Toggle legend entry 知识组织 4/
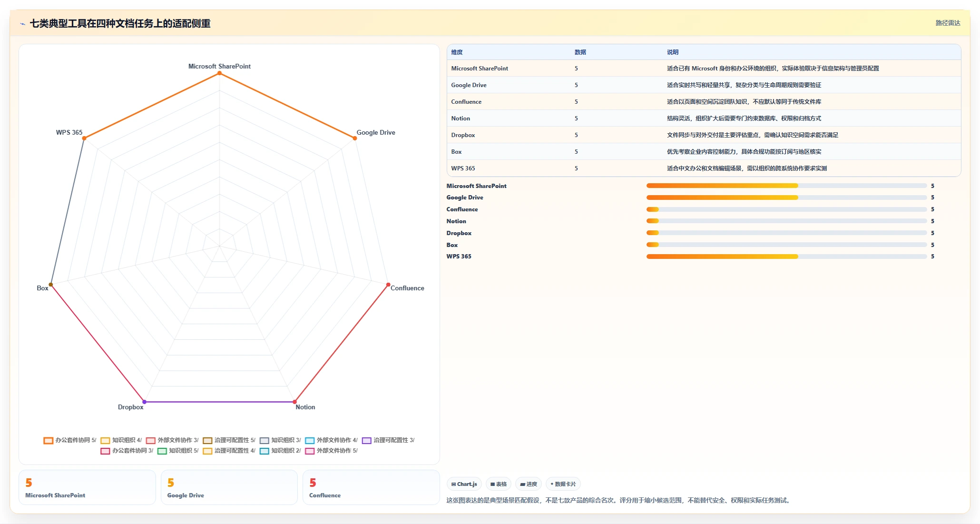980x524 pixels. [x=121, y=440]
